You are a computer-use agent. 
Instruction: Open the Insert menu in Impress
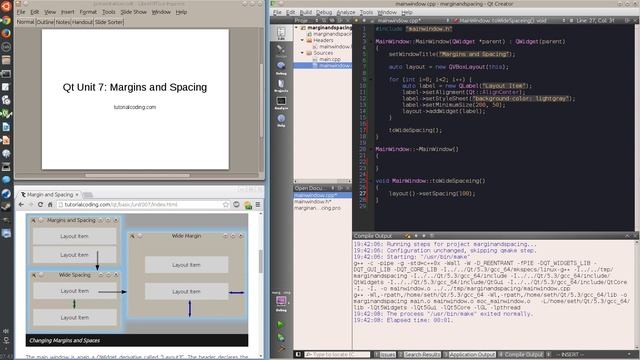coord(68,12)
